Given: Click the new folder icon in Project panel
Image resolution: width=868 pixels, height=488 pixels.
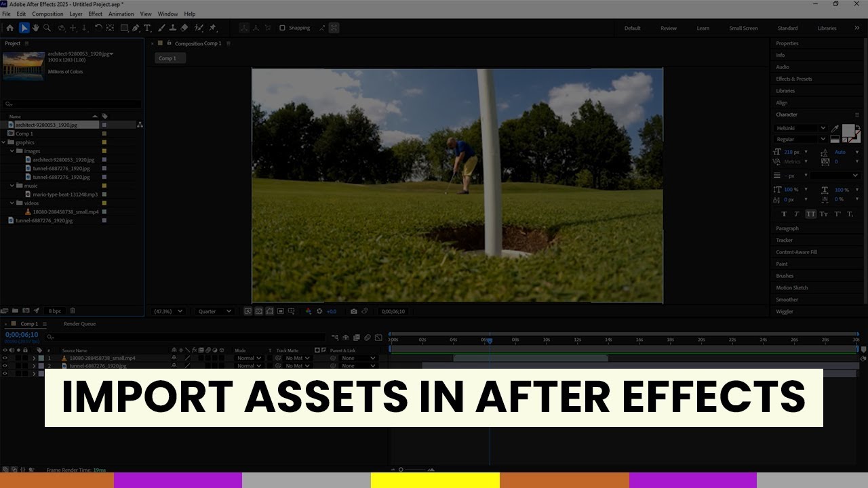Looking at the screenshot, I should [x=16, y=310].
